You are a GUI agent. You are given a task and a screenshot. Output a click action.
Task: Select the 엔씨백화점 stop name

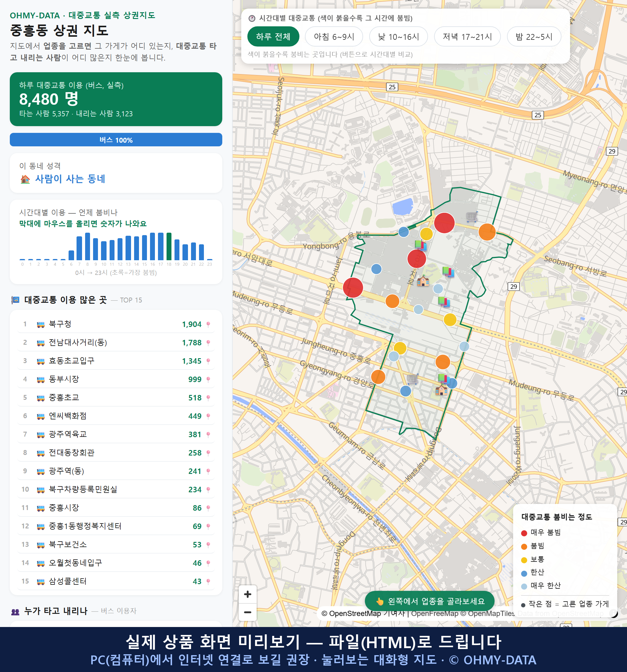68,416
